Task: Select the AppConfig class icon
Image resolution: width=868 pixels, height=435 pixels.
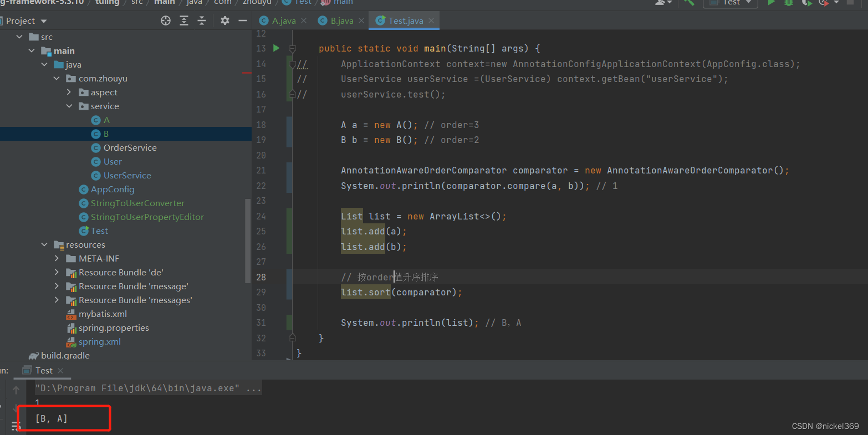Action: coord(84,190)
